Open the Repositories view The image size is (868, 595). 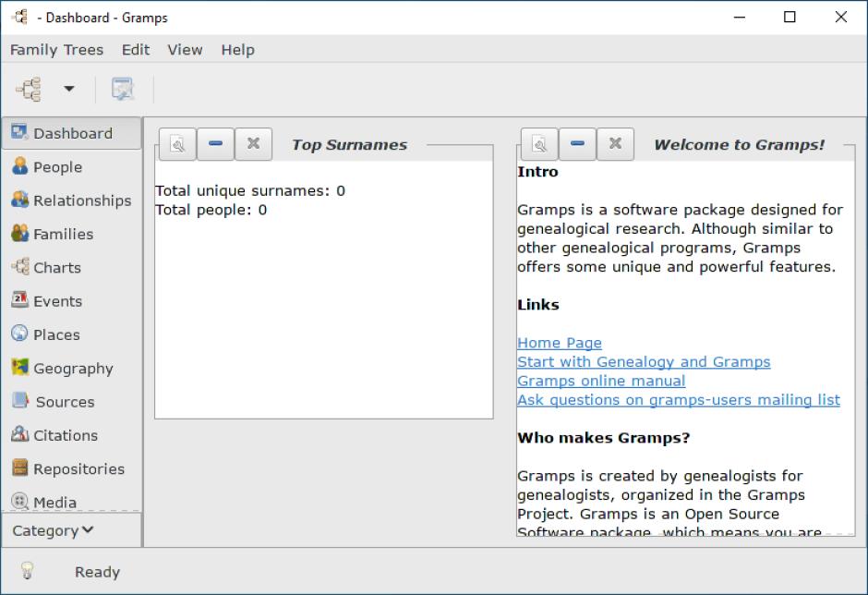pos(71,468)
